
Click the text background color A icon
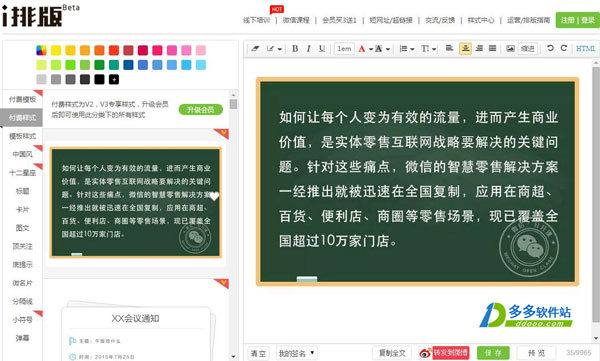pyautogui.click(x=378, y=49)
